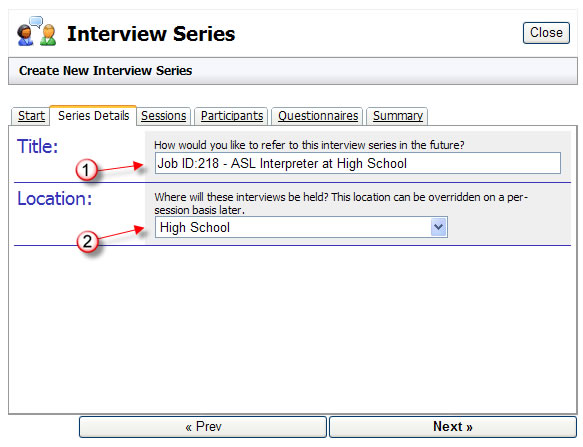Viewport: 583px width, 447px height.
Task: Click into the Title text field
Action: tap(358, 163)
